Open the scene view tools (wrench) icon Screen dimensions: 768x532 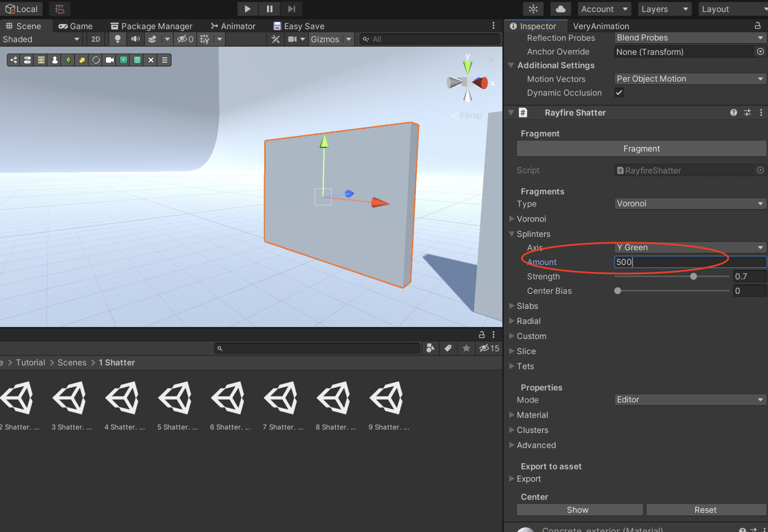click(x=276, y=39)
